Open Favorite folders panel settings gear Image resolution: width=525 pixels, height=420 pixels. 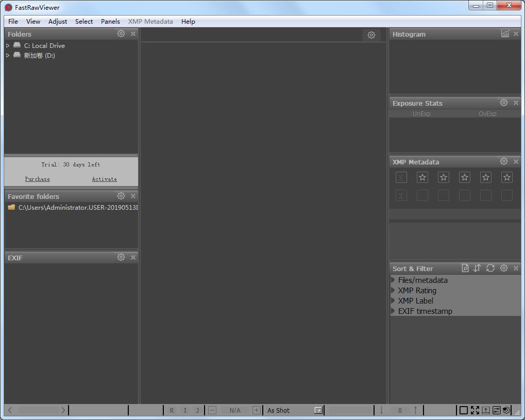[x=121, y=196]
